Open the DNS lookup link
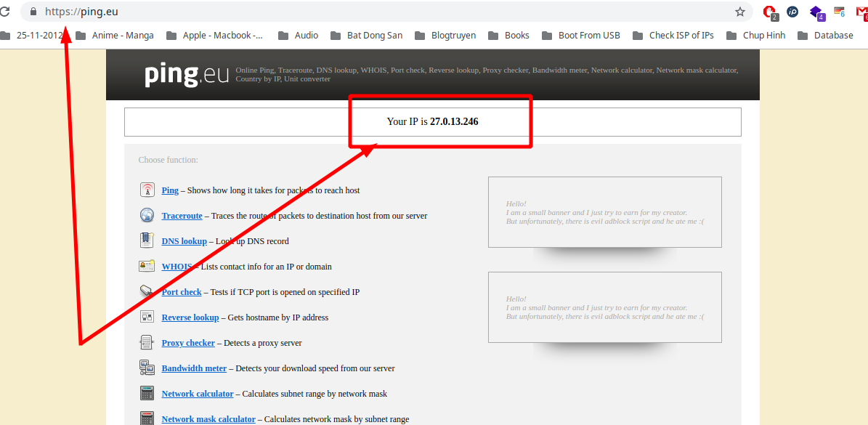 pos(184,241)
